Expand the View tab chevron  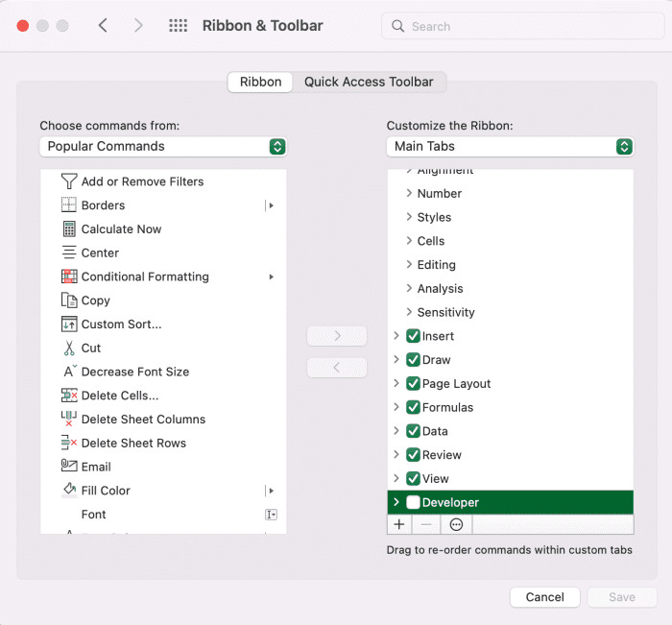click(396, 478)
